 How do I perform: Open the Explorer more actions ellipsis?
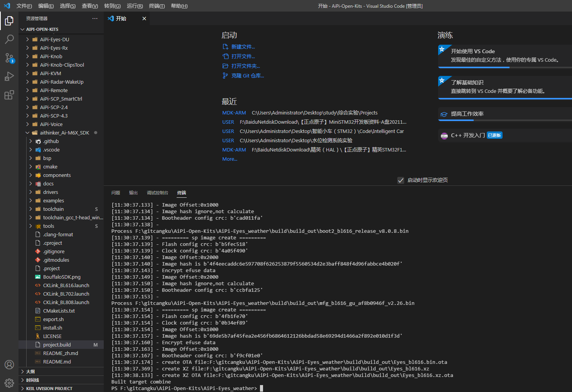(95, 19)
